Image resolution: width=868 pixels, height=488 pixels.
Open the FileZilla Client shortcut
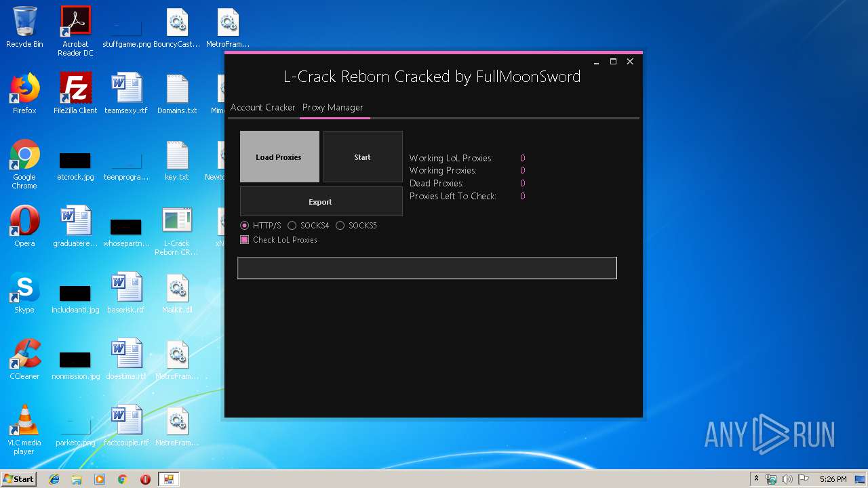pyautogui.click(x=75, y=94)
